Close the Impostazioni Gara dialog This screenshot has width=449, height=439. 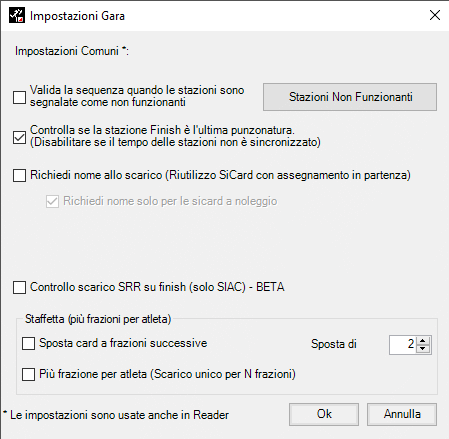pos(435,15)
